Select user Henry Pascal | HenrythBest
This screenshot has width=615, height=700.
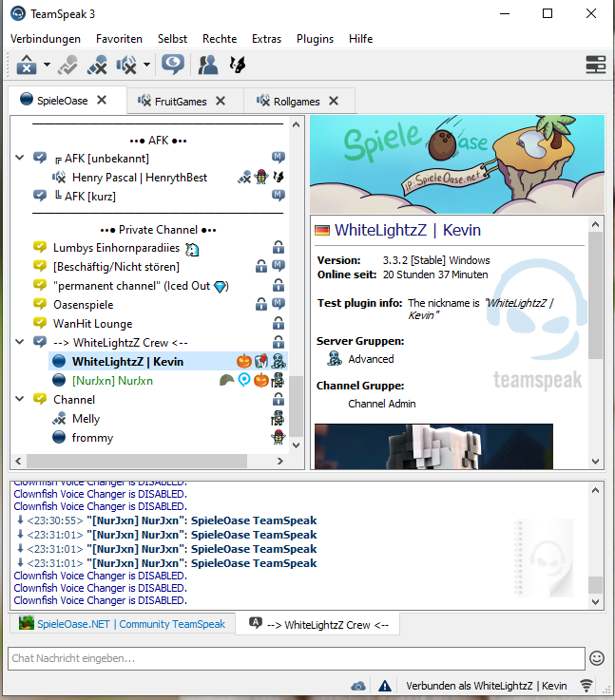point(140,178)
